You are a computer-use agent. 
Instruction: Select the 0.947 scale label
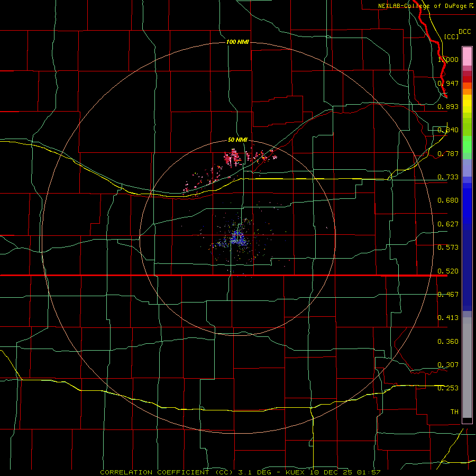[x=448, y=83]
